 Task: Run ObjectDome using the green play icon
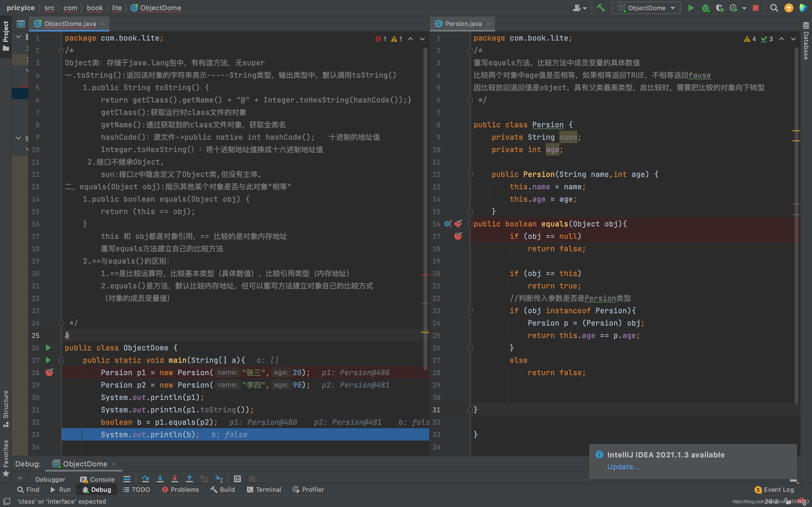click(691, 7)
